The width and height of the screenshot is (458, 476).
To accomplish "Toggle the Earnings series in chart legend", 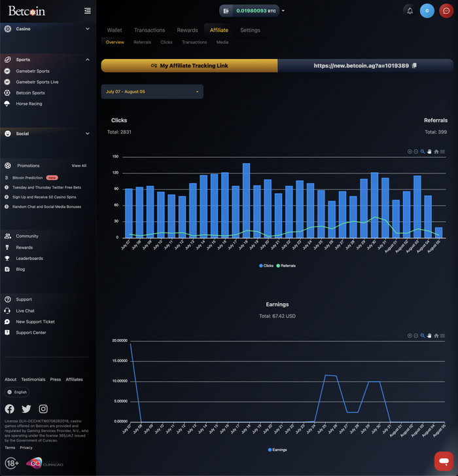I will 277,450.
